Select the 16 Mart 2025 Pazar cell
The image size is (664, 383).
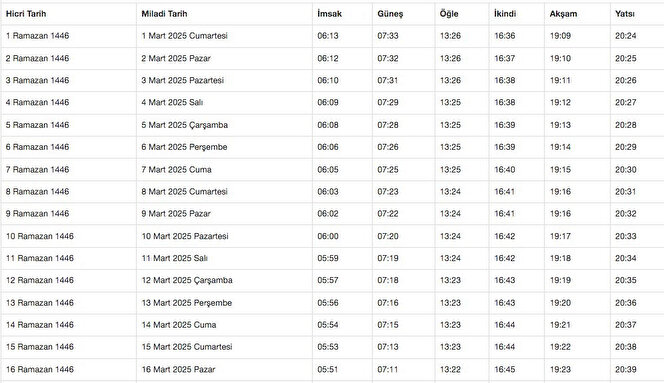coord(178,369)
